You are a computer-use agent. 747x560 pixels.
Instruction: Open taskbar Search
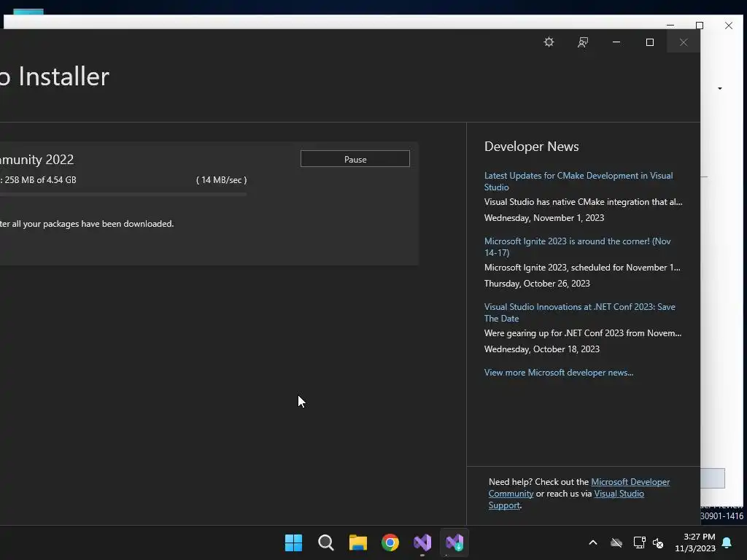(326, 542)
